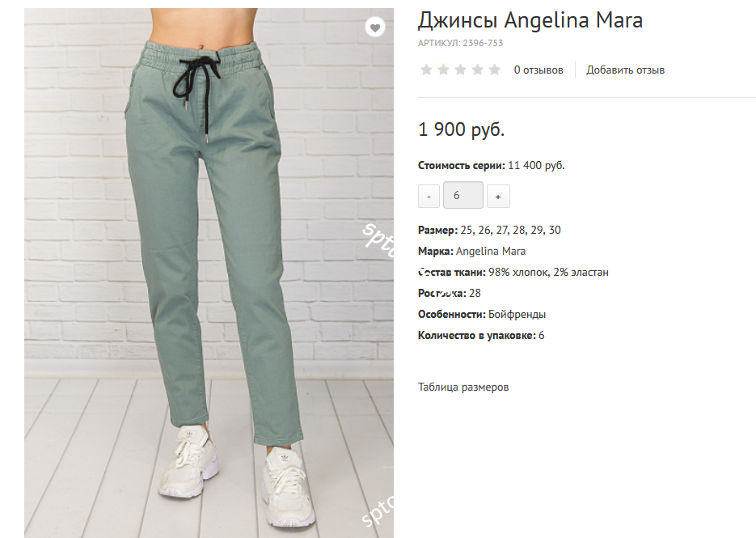Click the product title "Джинсы Angelina Mara"
This screenshot has width=756, height=538.
click(530, 20)
